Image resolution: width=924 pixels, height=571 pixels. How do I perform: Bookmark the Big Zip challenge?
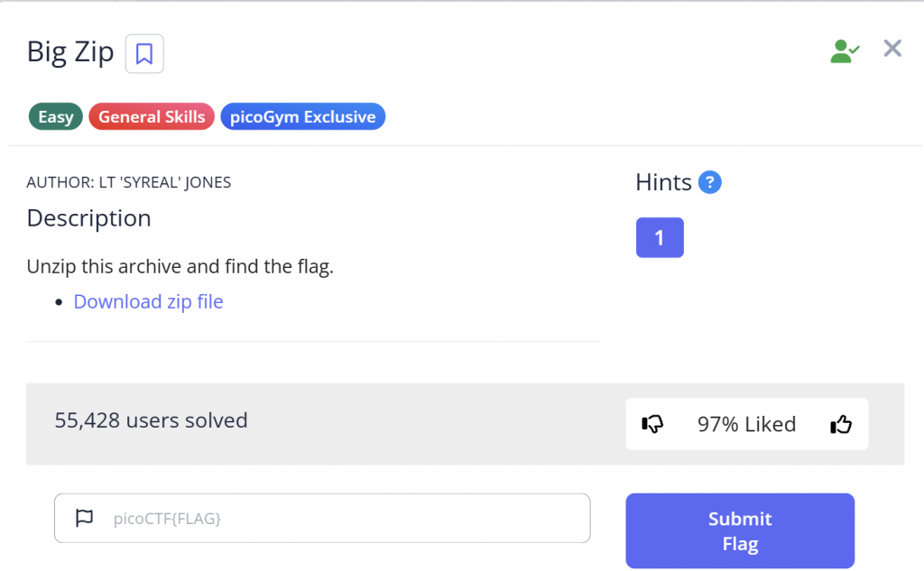[x=144, y=54]
